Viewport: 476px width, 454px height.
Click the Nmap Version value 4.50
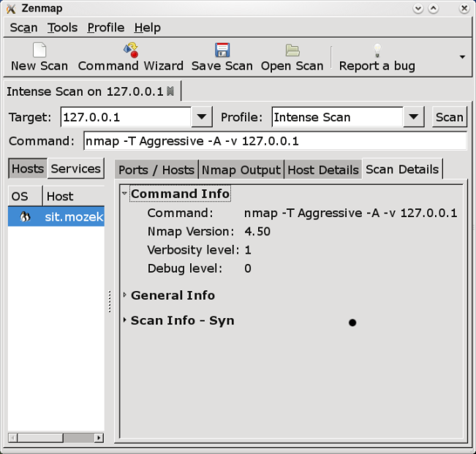tap(257, 232)
